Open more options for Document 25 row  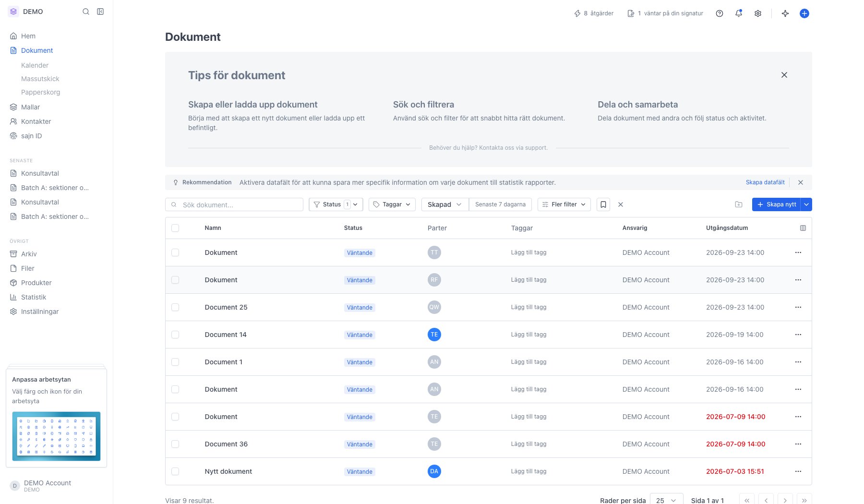(798, 307)
